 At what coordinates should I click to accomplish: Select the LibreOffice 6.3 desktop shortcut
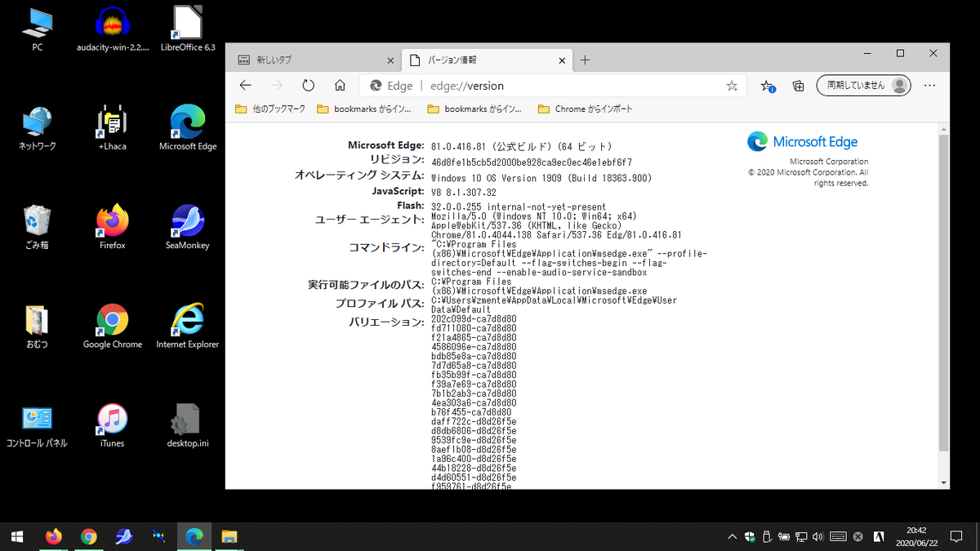(x=188, y=29)
